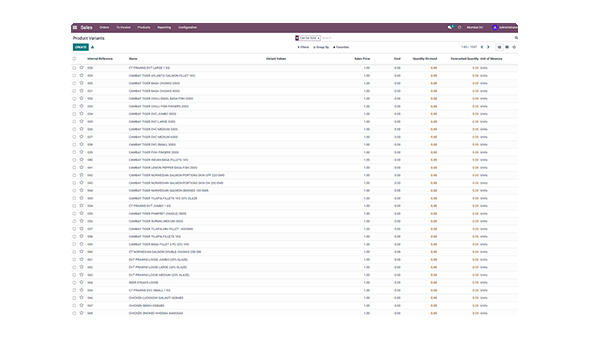Click the Create button
Image resolution: width=590 pixels, height=360 pixels.
(81, 47)
